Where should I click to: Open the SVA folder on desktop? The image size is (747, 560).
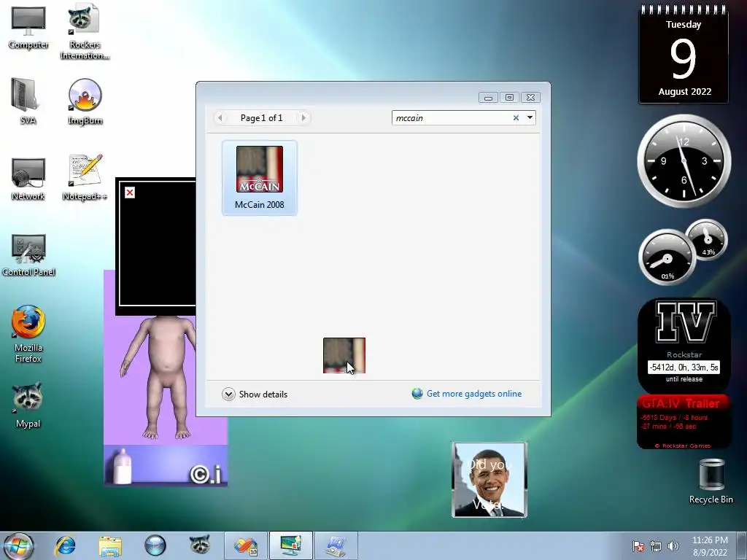pyautogui.click(x=28, y=101)
